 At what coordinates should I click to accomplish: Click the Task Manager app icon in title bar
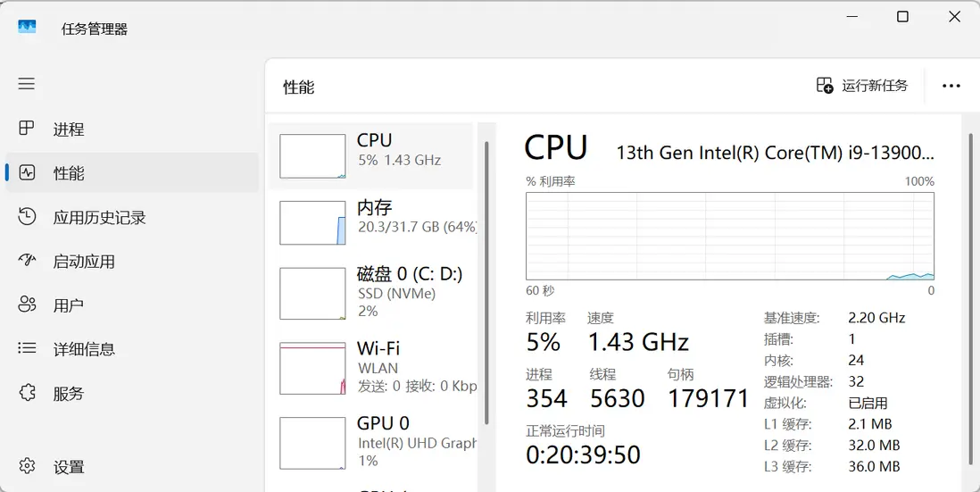[x=28, y=28]
